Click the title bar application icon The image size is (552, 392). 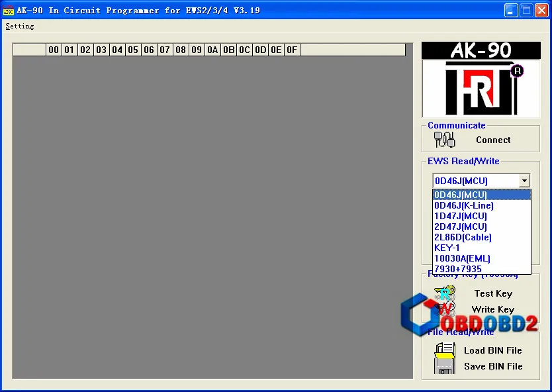(x=8, y=10)
